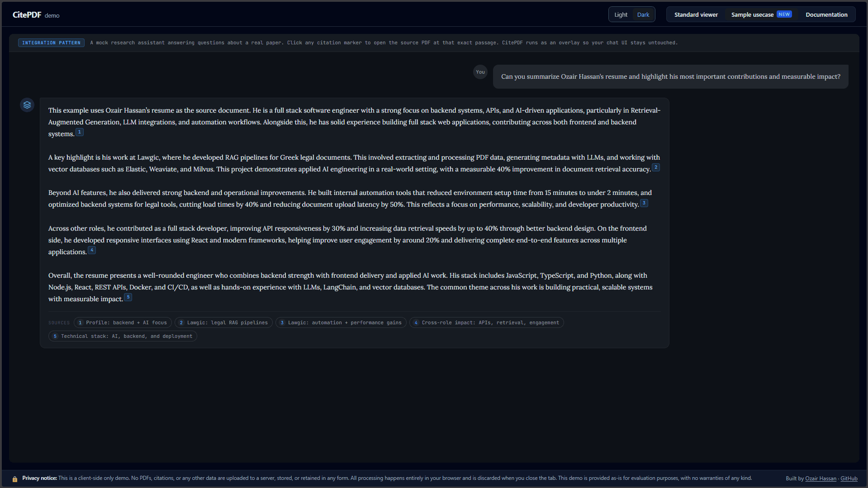
Task: Open source 'Cross-role impact: APIs, retrieval, engagement'
Action: (486, 322)
